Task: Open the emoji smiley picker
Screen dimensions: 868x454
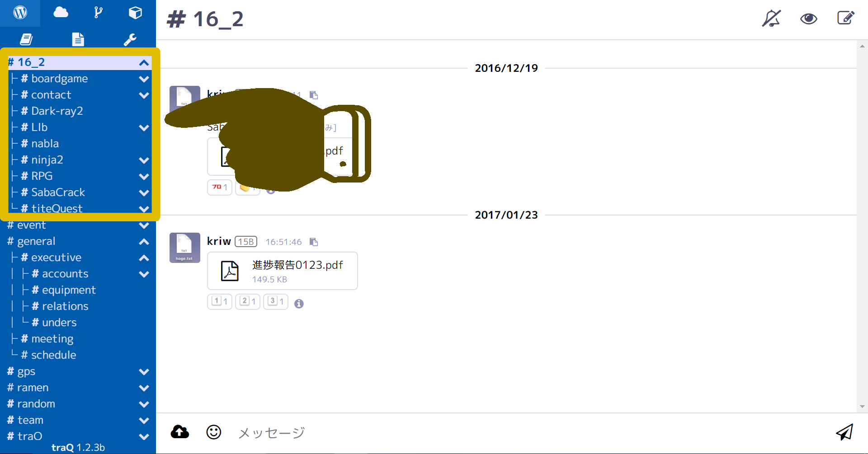Action: pyautogui.click(x=214, y=432)
